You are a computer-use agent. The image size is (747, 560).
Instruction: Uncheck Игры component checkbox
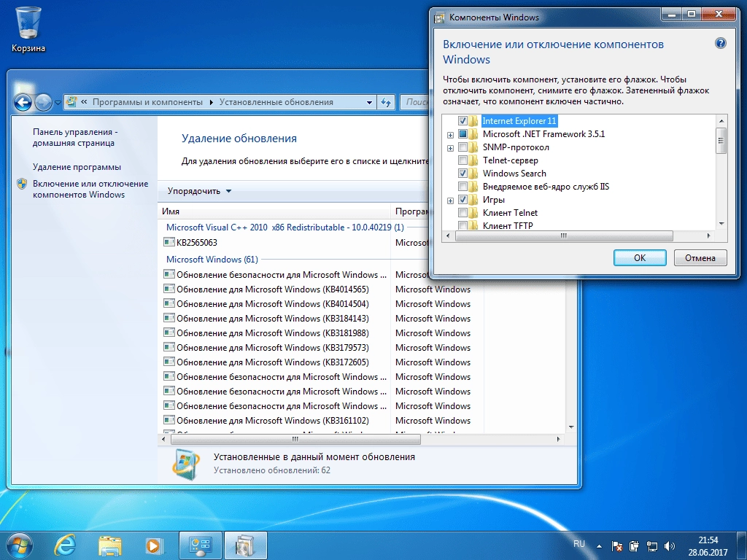click(x=462, y=200)
